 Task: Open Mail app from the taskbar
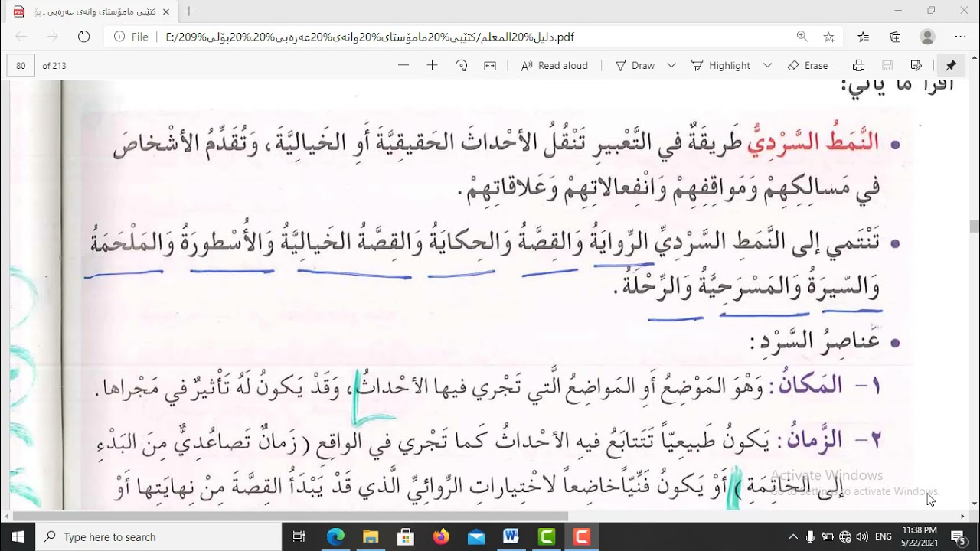point(476,536)
